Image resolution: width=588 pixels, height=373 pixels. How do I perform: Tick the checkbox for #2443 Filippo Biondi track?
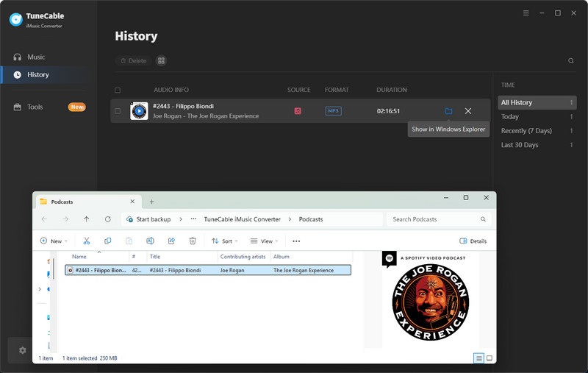118,111
